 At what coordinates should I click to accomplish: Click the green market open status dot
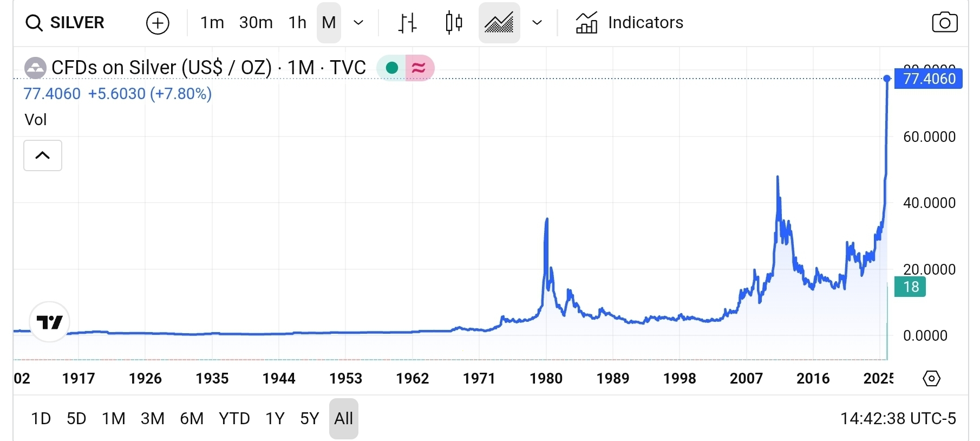tap(392, 68)
